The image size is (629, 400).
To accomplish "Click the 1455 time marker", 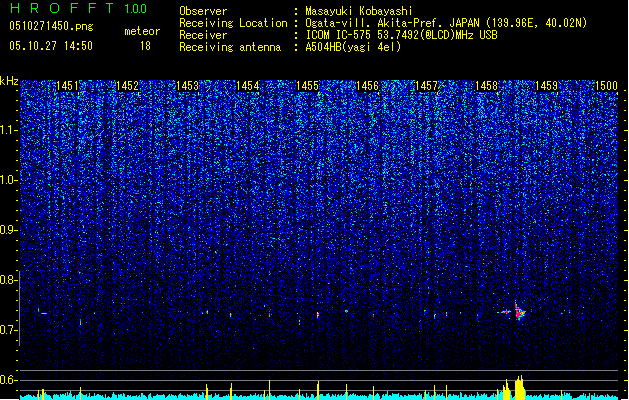I will 307,86.
